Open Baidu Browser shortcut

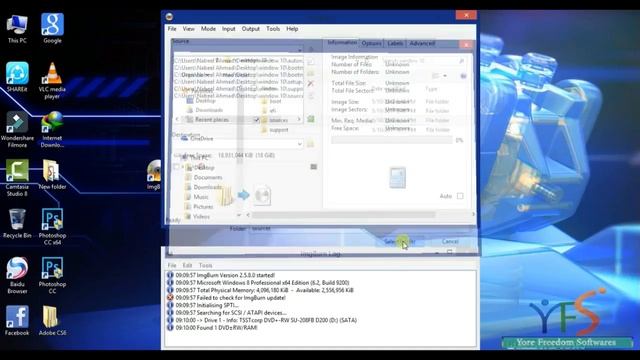click(x=17, y=275)
